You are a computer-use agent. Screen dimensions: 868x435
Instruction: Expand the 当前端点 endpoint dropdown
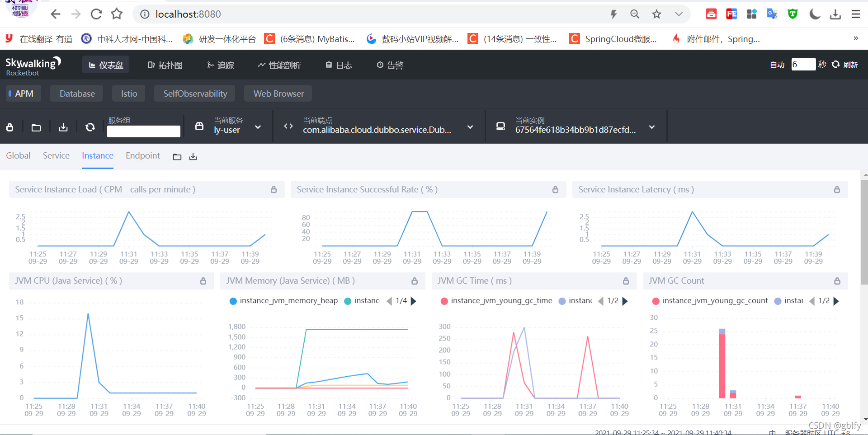[470, 127]
